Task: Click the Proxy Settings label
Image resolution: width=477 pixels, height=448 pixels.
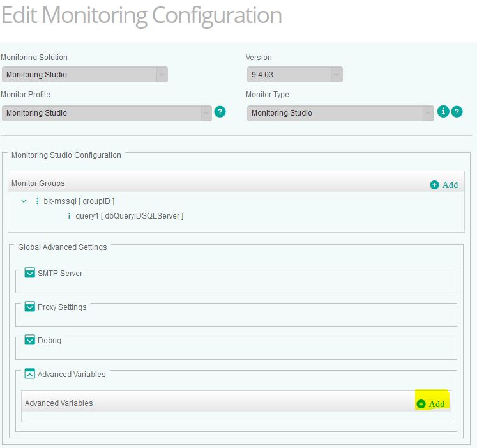Action: point(62,307)
